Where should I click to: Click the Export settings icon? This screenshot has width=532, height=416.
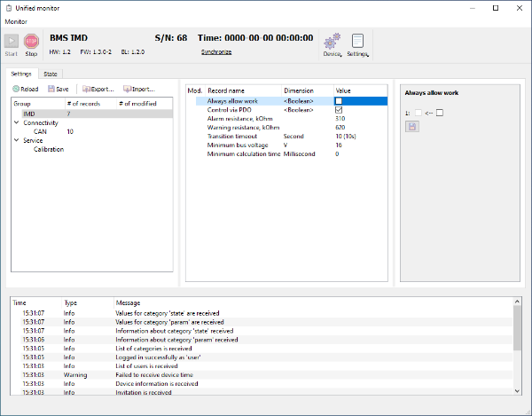[87, 89]
